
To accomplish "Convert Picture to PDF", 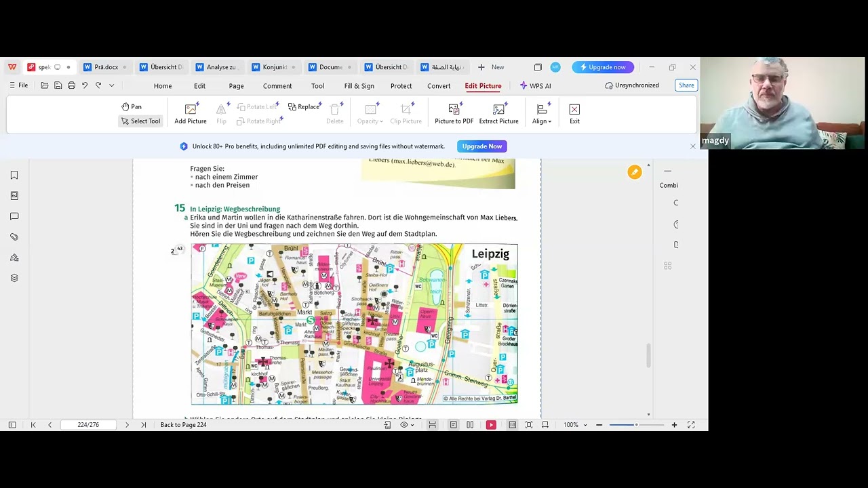I will 454,113.
